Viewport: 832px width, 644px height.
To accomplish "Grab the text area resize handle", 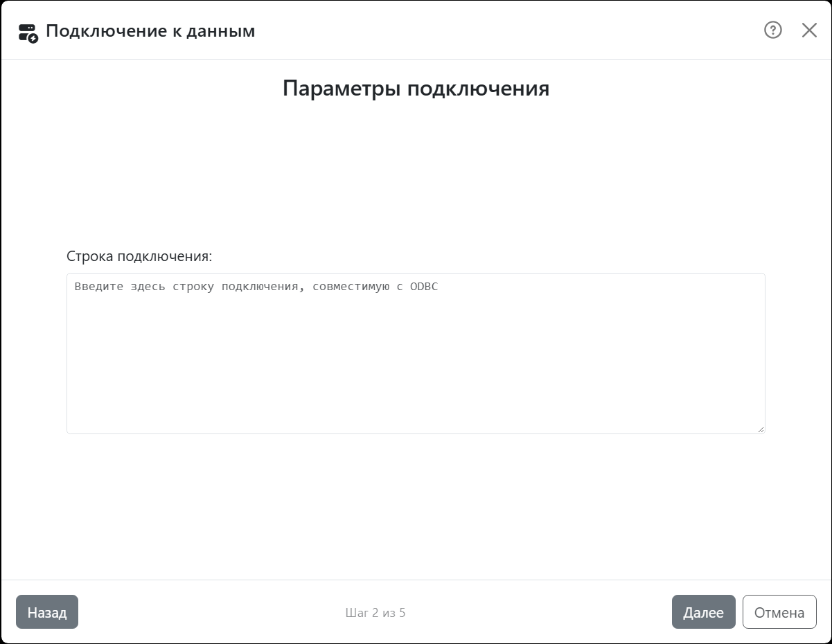I will 761,429.
